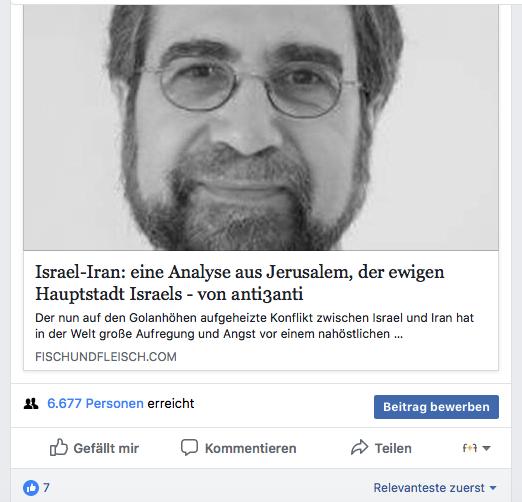Screen dimensions: 522x502
Task: Open the 6.677 Personen reach link
Action: point(95,404)
